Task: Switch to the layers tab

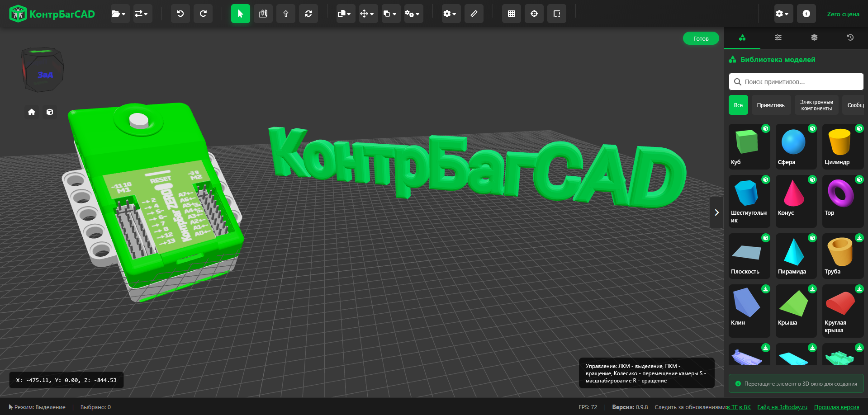Action: [x=814, y=38]
